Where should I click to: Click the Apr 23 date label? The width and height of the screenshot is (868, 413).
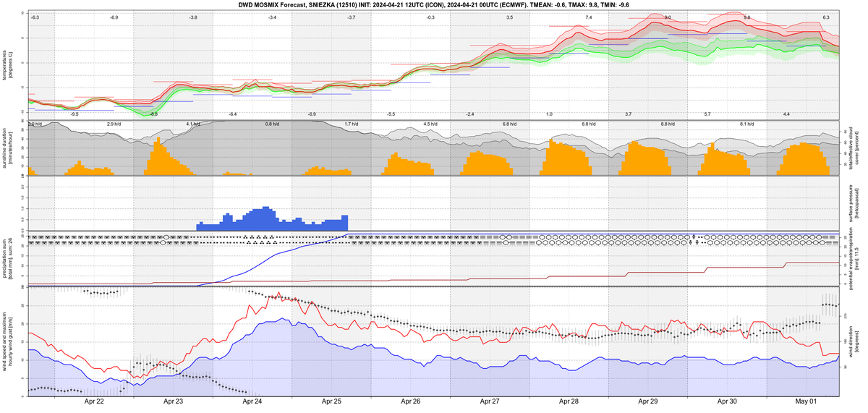tap(173, 401)
